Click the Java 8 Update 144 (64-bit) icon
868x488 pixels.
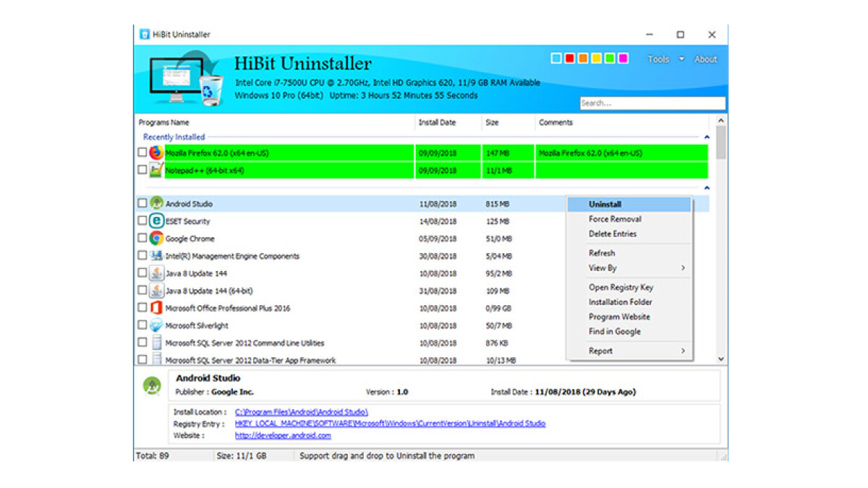point(156,291)
